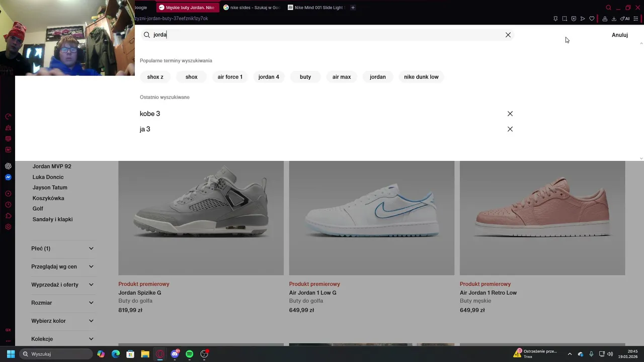Select the 'buty' search chip
Viewport: 644px width, 362px height.
305,77
